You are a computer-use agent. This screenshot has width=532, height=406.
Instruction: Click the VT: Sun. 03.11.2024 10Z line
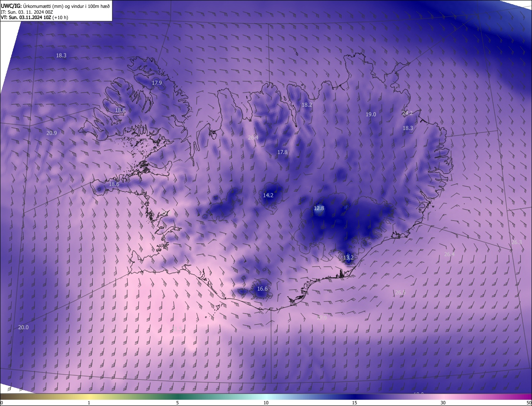point(34,17)
